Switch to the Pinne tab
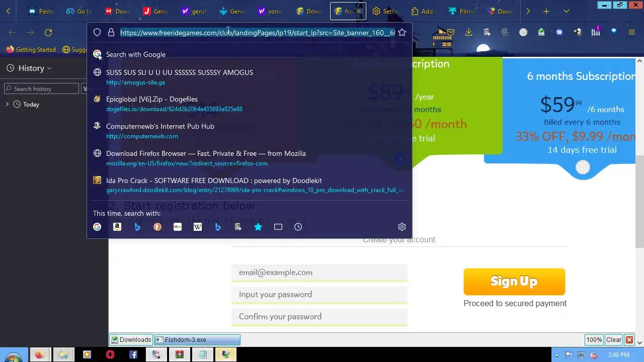Viewport: 644px width, 362px height. click(x=462, y=11)
